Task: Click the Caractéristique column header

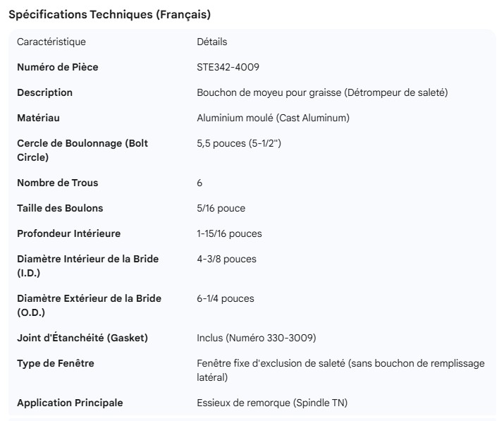Action: click(x=51, y=42)
